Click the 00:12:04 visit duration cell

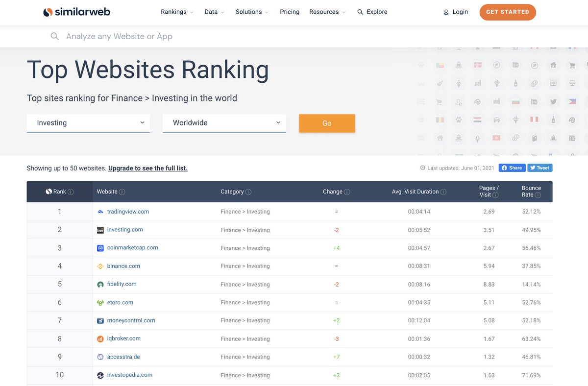(x=419, y=321)
